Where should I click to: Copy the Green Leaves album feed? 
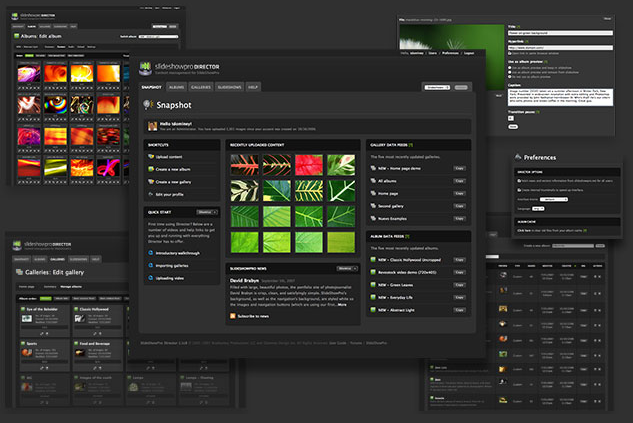click(459, 285)
